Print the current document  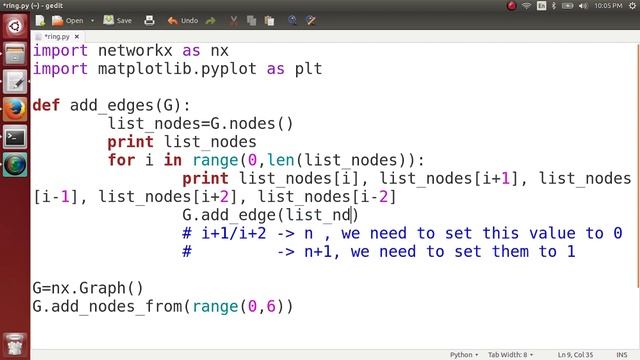click(x=149, y=20)
